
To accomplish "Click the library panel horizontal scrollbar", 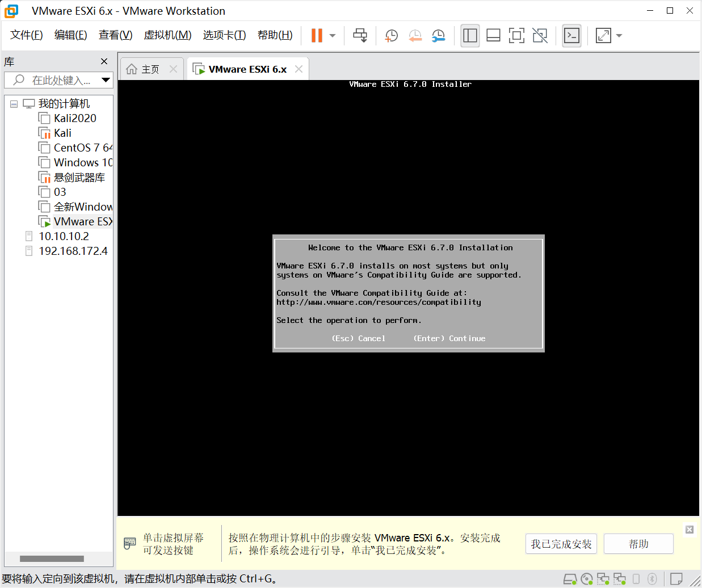I will pos(52,558).
